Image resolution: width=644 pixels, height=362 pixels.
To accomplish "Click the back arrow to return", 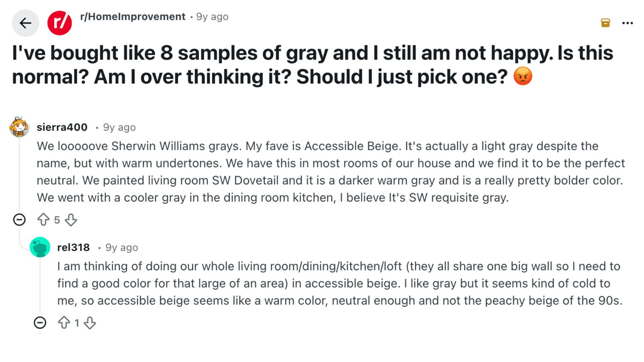I will pos(25,23).
